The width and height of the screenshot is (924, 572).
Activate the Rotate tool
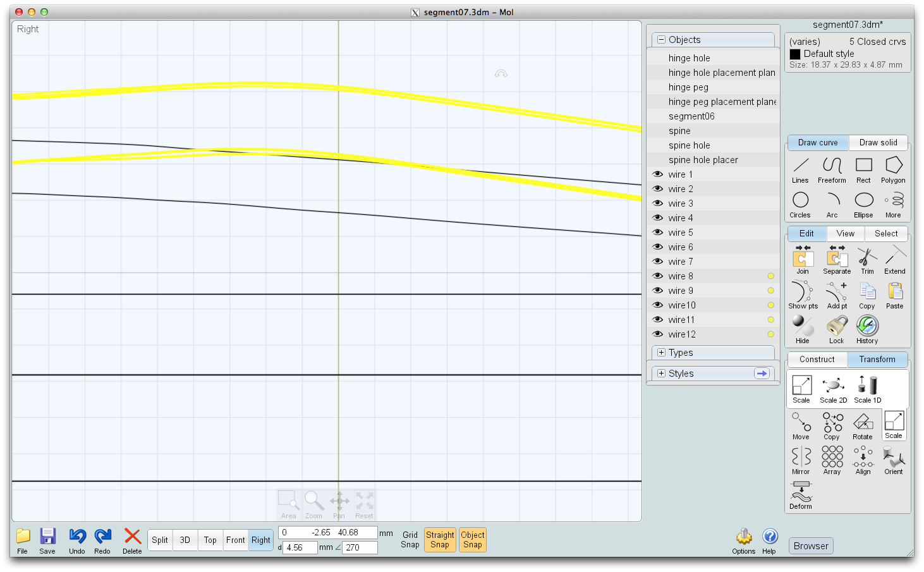point(863,426)
